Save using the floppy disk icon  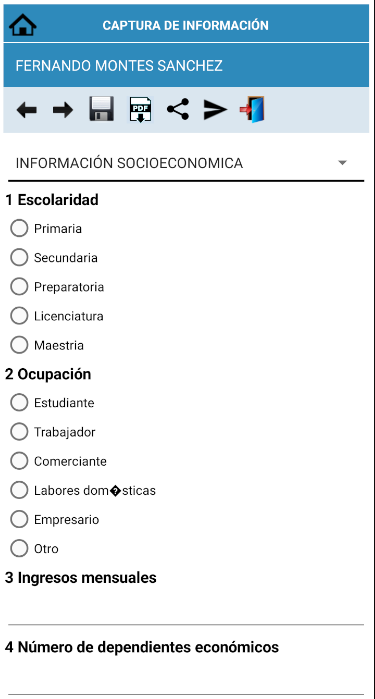101,109
